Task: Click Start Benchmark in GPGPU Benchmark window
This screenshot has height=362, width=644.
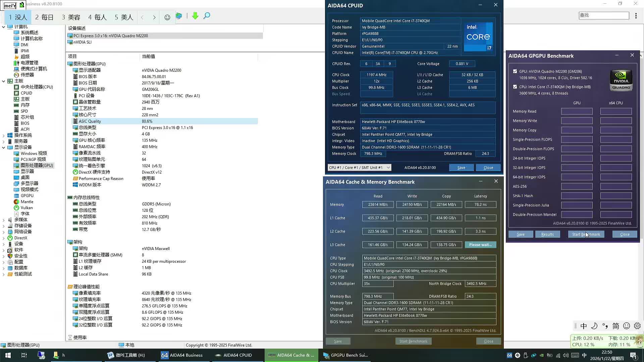Action: [x=586, y=234]
